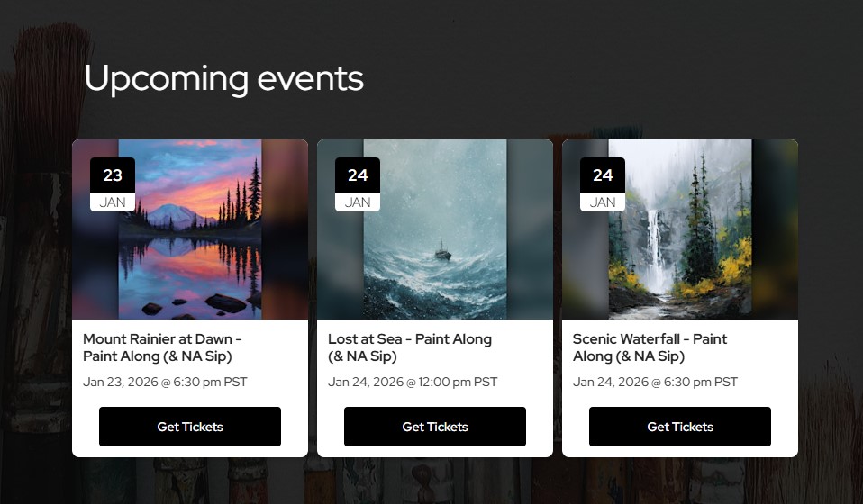
Task: Click JAN label on the Lost at Sea card
Action: pyautogui.click(x=358, y=202)
